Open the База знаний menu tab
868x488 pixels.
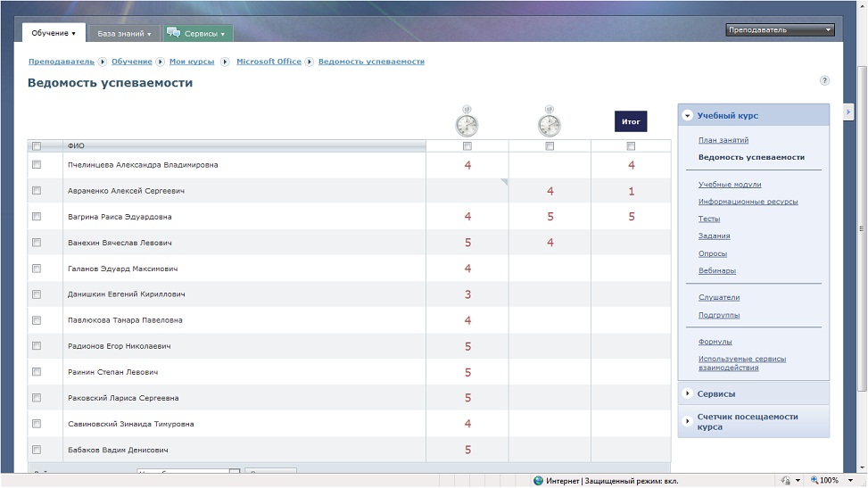[124, 34]
